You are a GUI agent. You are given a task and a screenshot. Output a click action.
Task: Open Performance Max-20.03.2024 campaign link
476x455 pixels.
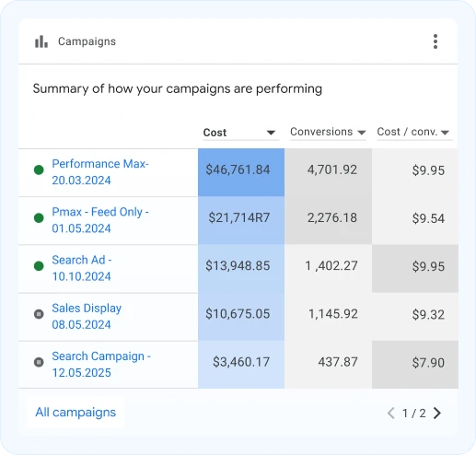click(100, 172)
